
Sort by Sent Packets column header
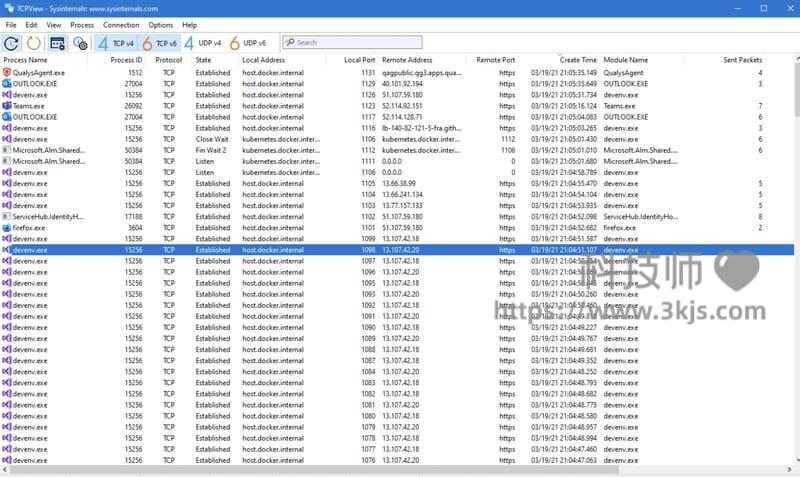coord(742,60)
